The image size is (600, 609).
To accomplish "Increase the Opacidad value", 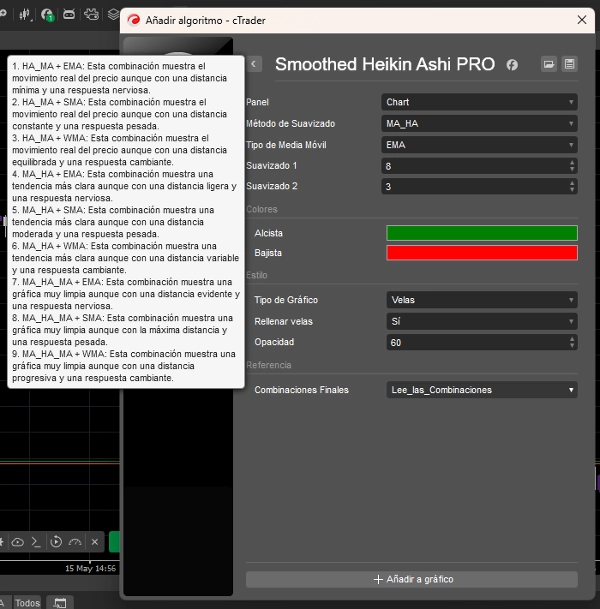I will [x=572, y=339].
